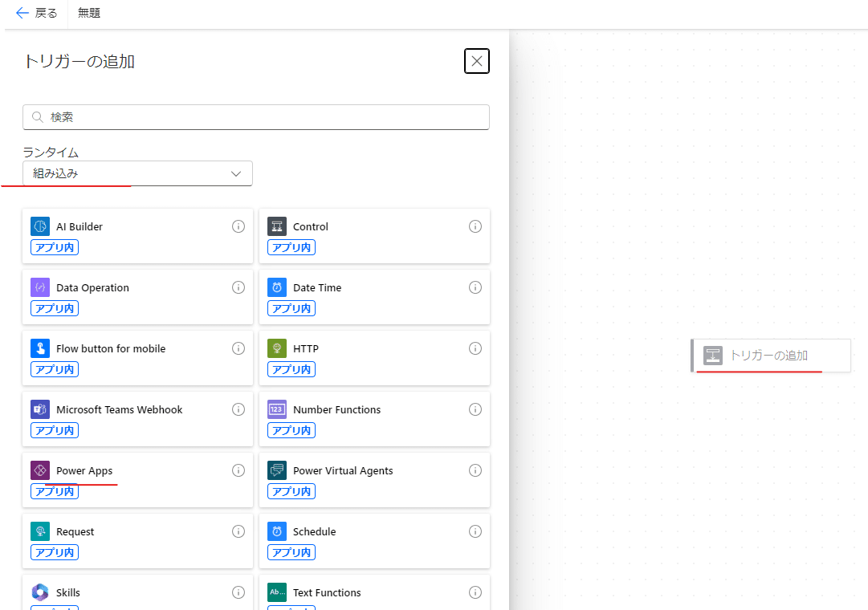Show info for AI Builder
The height and width of the screenshot is (610, 868).
point(238,226)
